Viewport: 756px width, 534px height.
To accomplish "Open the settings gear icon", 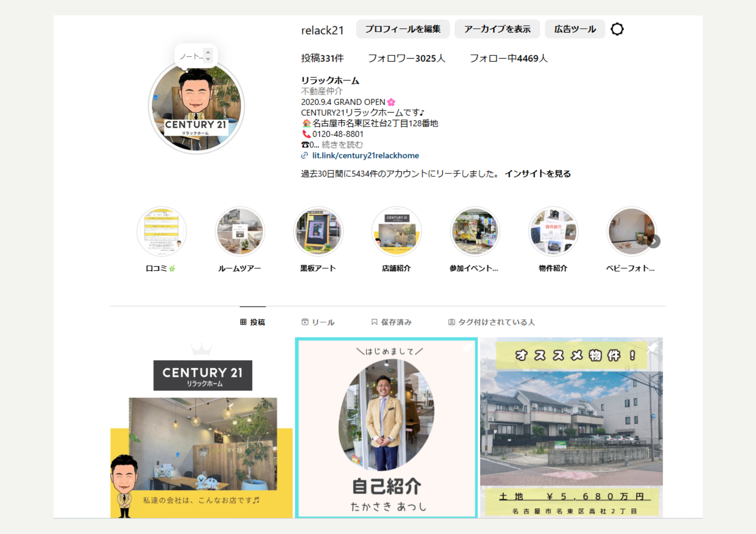I will coord(617,29).
